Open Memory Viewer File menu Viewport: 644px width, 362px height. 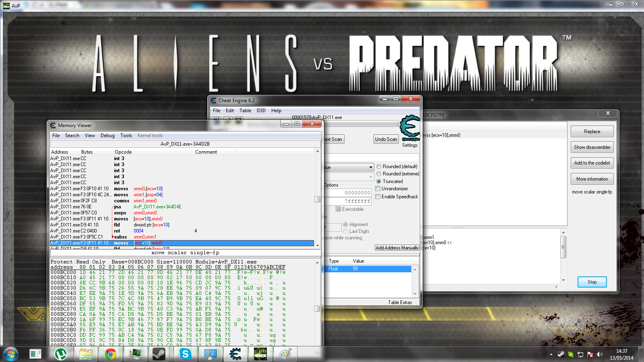(56, 136)
